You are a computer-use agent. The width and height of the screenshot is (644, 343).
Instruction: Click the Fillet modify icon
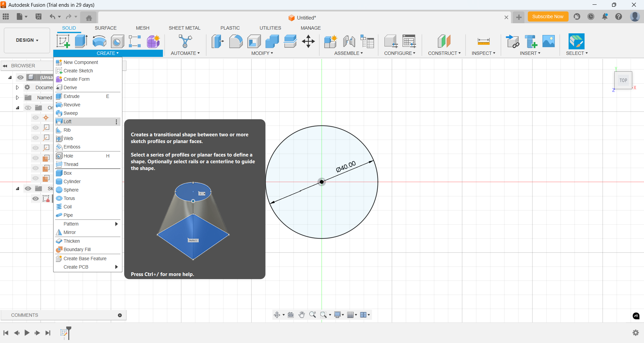(x=236, y=41)
